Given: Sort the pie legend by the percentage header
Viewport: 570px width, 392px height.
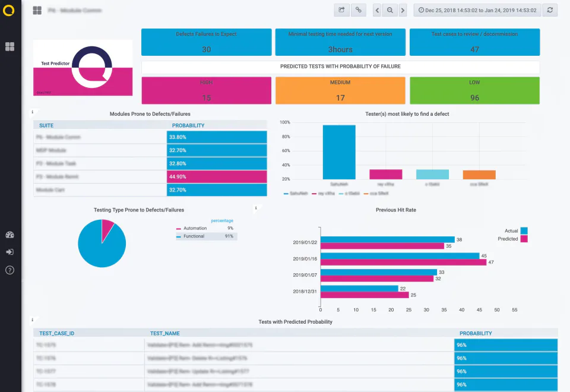Looking at the screenshot, I should coord(222,221).
